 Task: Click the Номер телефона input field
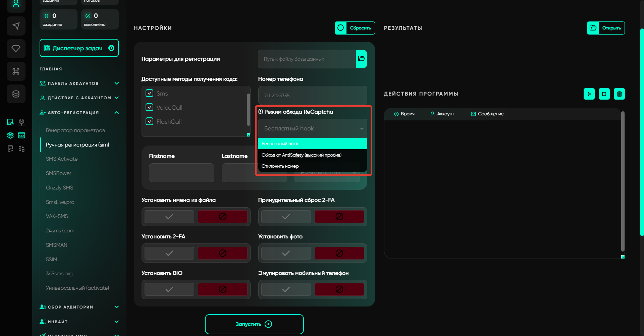click(312, 96)
